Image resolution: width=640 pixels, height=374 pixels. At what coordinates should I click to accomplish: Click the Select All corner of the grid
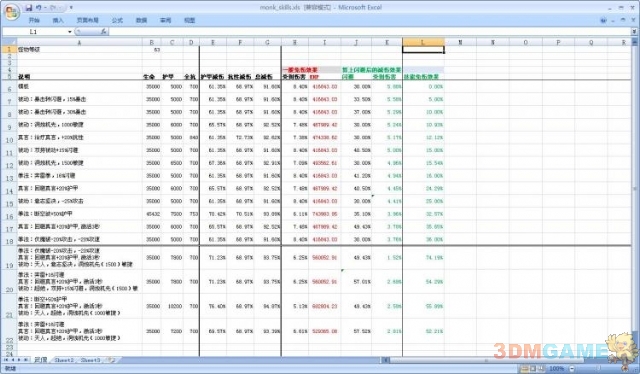coord(9,42)
